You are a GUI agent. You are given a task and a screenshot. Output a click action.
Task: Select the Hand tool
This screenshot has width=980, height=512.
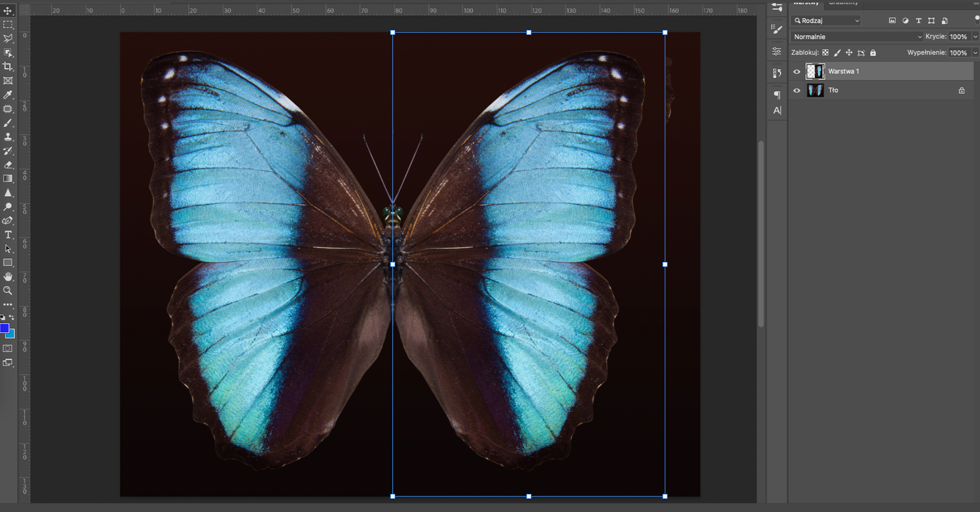[8, 277]
